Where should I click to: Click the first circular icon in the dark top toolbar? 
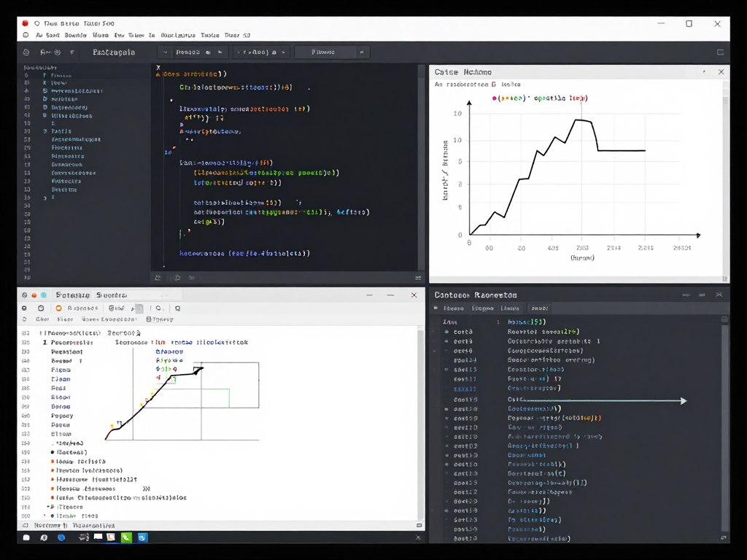tap(26, 52)
